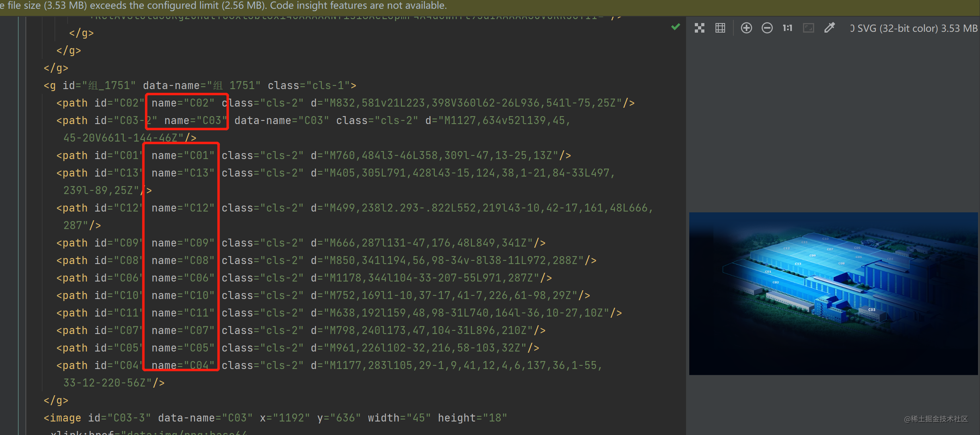Click the fit zoom to window icon
The width and height of the screenshot is (980, 435).
[x=808, y=28]
